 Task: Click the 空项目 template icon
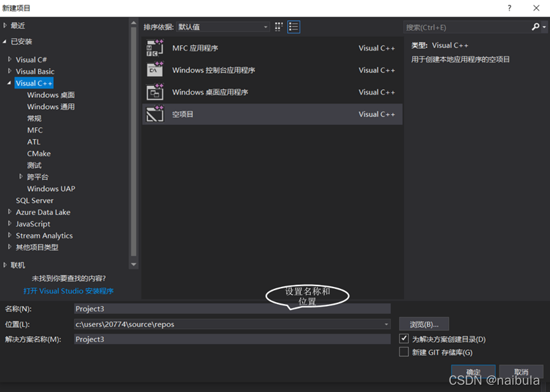[154, 114]
